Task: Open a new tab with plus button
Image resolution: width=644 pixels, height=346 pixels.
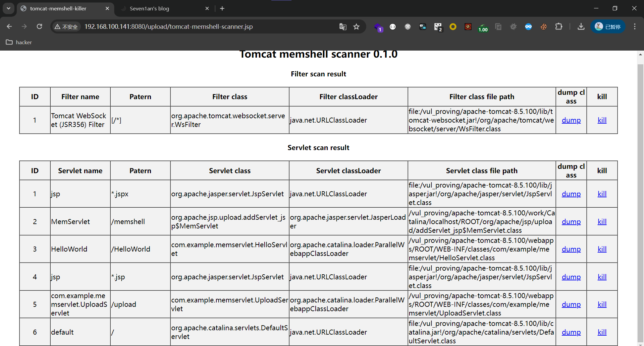Action: point(222,8)
